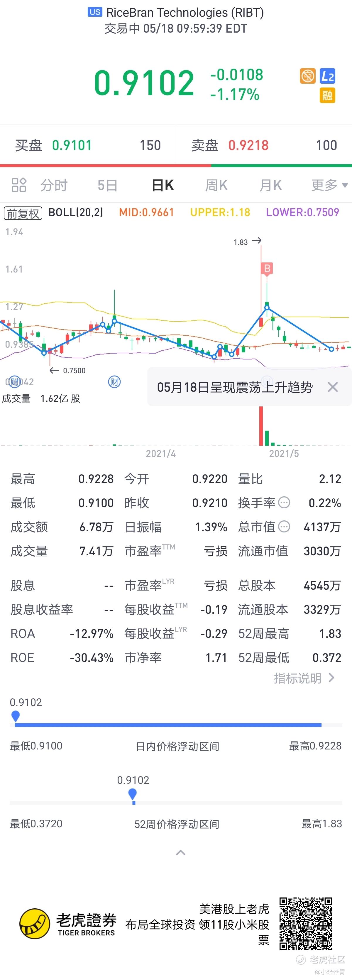Tap the 市净率 1.71 stat
Screen dimensions: 352x980
(176, 657)
